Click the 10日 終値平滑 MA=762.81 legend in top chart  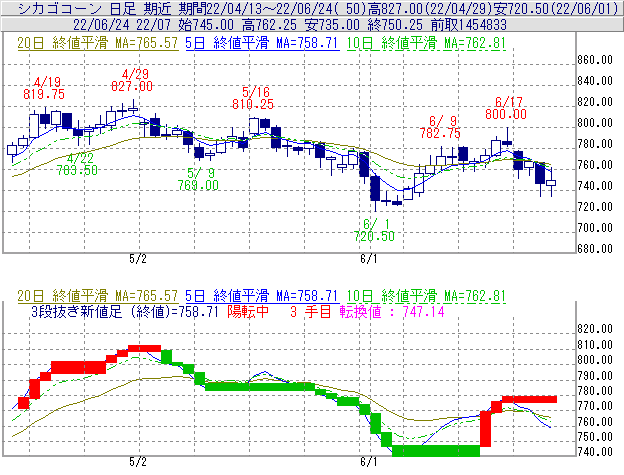[x=426, y=43]
